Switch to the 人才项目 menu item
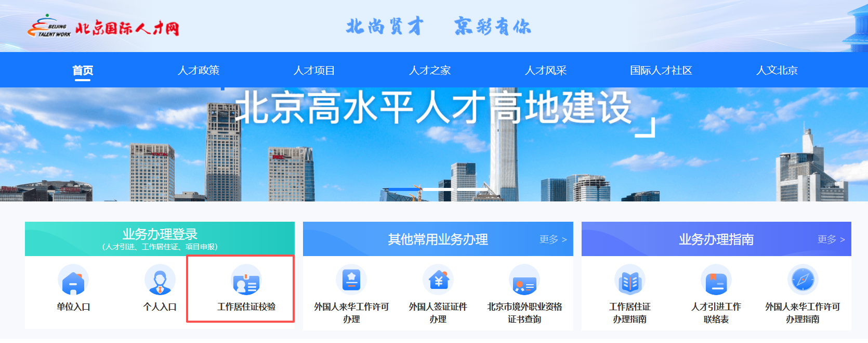 (x=314, y=70)
